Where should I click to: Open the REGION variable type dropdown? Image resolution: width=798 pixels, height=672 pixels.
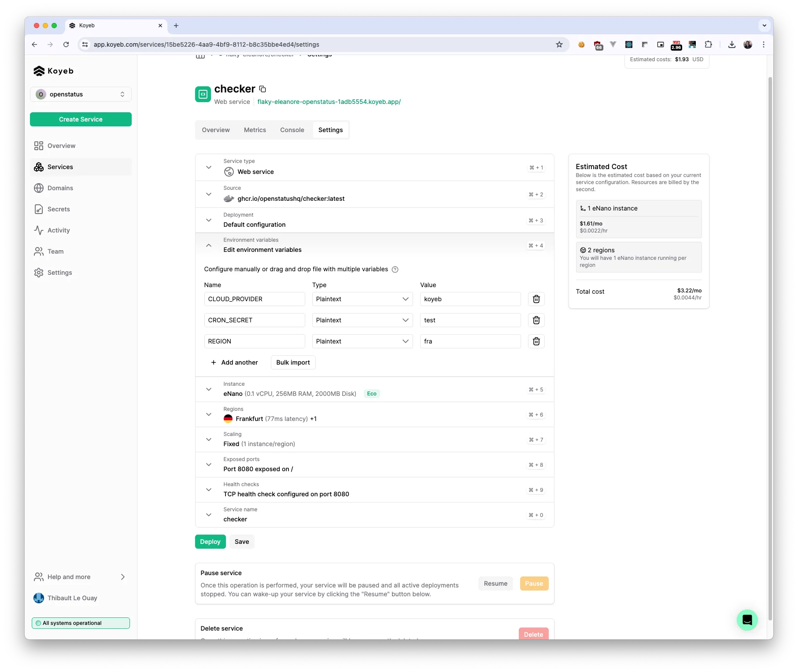[362, 341]
